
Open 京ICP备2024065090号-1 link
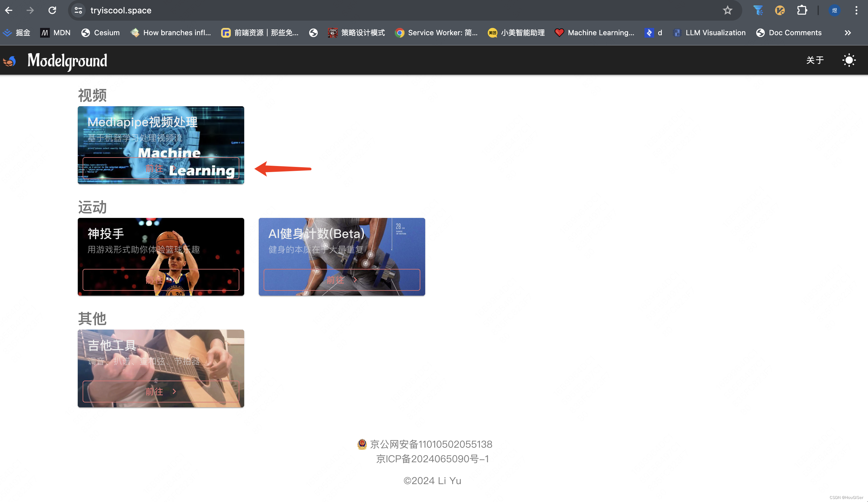click(x=432, y=459)
